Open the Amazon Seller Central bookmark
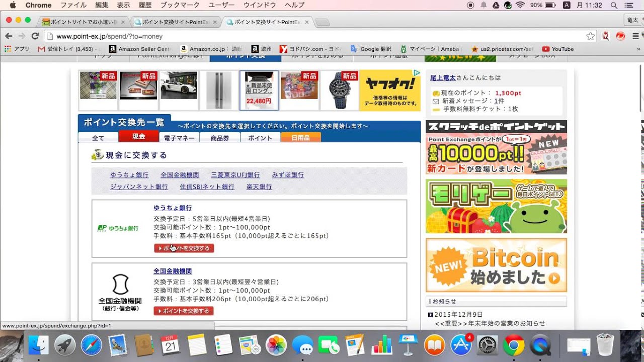The width and height of the screenshot is (644, 362). point(140,49)
